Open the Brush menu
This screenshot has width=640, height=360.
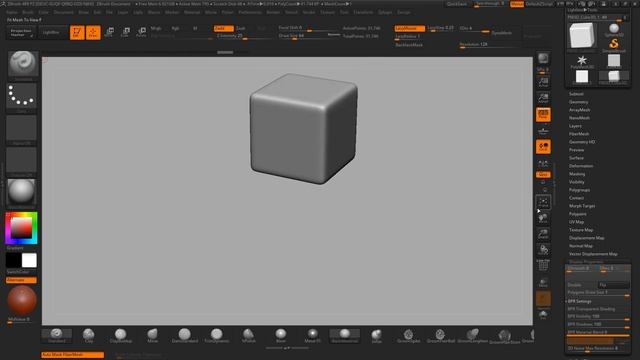tap(28, 12)
